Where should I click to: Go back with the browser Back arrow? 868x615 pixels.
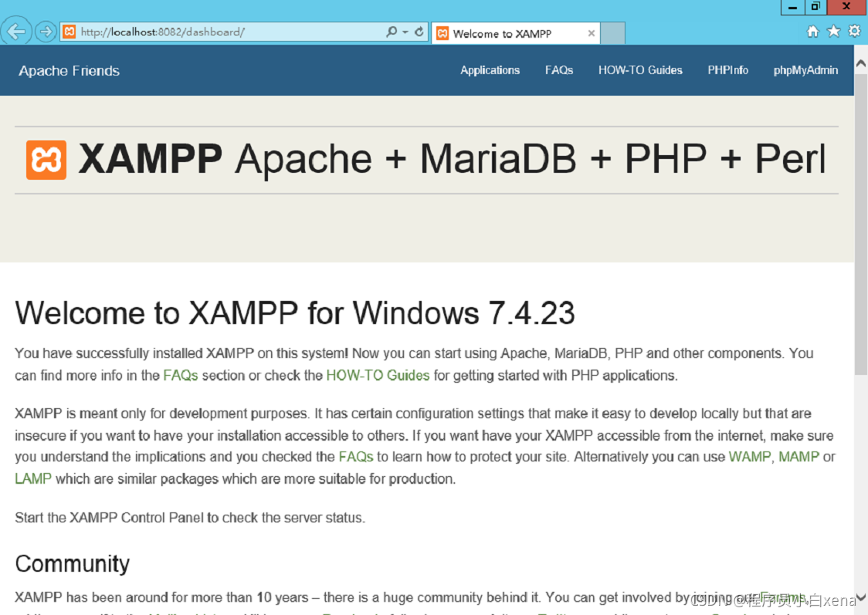coord(16,31)
